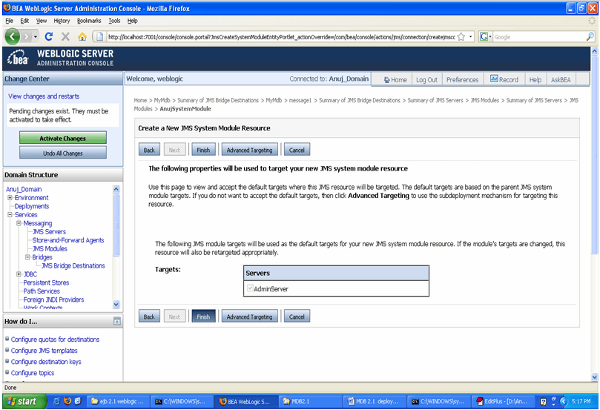Open Internet Explorer quick launch icon
The image size is (600, 410).
57,401
